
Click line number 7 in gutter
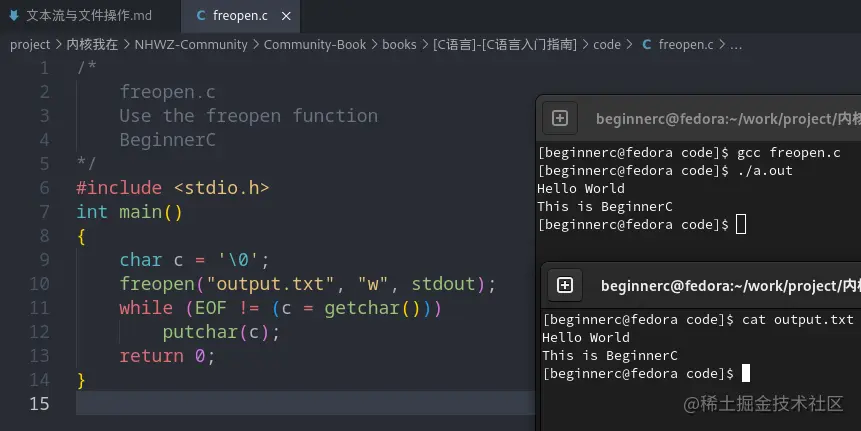[x=44, y=212]
